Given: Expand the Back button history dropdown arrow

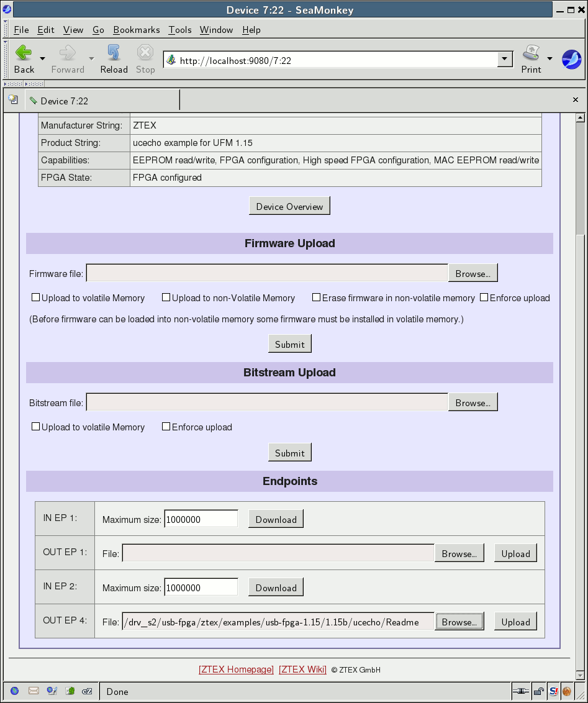Looking at the screenshot, I should 42,59.
